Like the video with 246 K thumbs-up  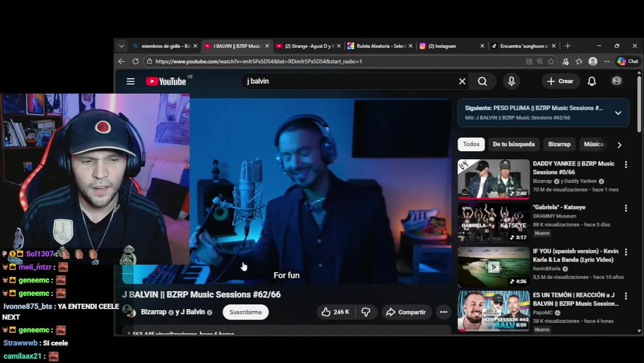335,312
